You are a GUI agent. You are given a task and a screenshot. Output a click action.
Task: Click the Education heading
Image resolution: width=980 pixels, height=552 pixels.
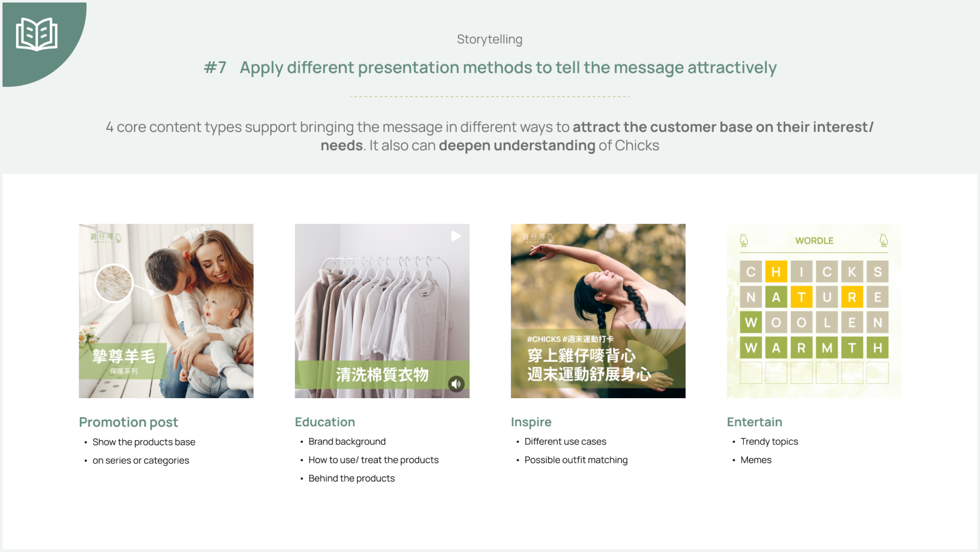click(x=325, y=422)
